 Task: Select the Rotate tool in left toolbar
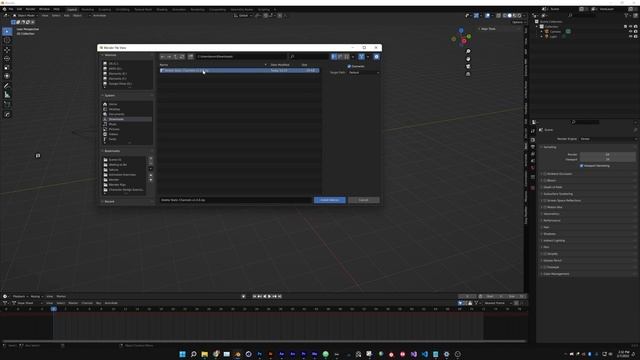point(7,59)
